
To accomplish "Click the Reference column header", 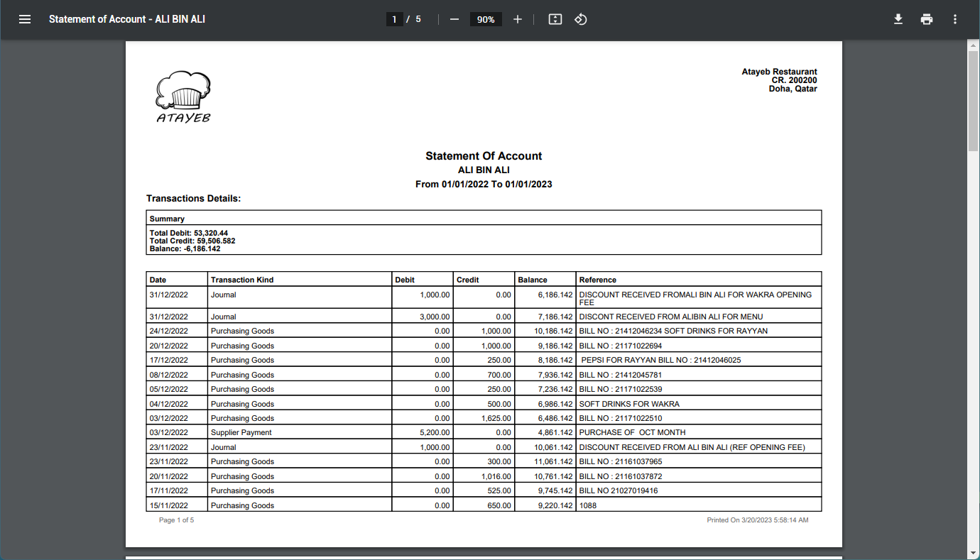I will coord(598,280).
